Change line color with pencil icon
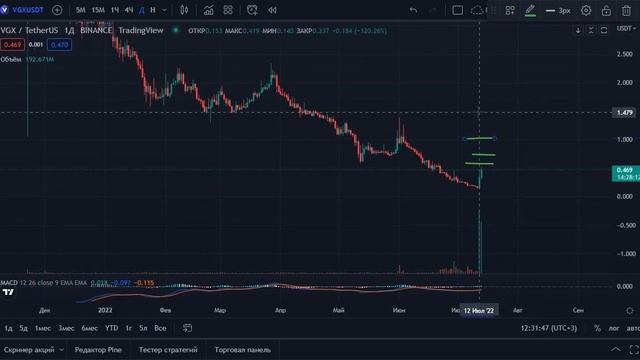640x360 pixels. pos(530,10)
